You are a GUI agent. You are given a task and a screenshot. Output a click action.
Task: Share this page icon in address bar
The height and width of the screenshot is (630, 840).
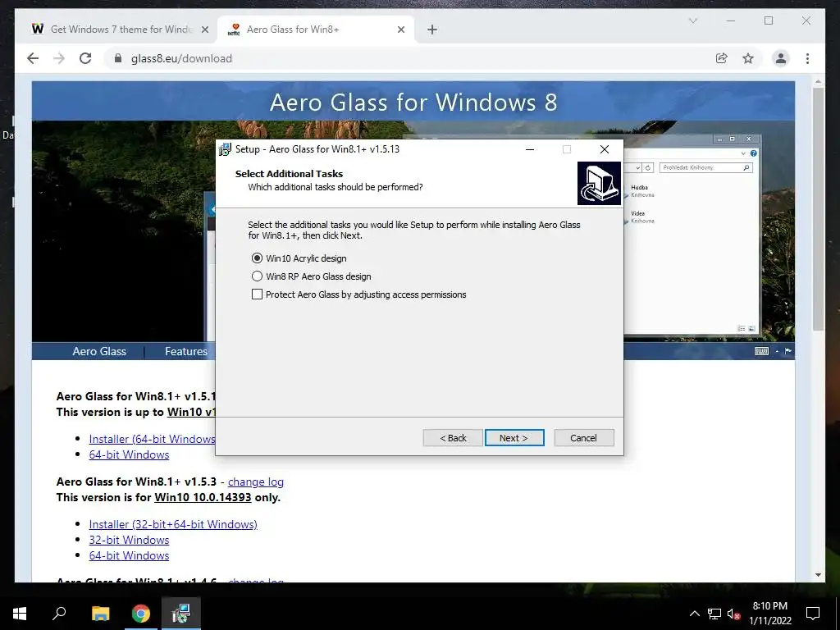pos(722,58)
